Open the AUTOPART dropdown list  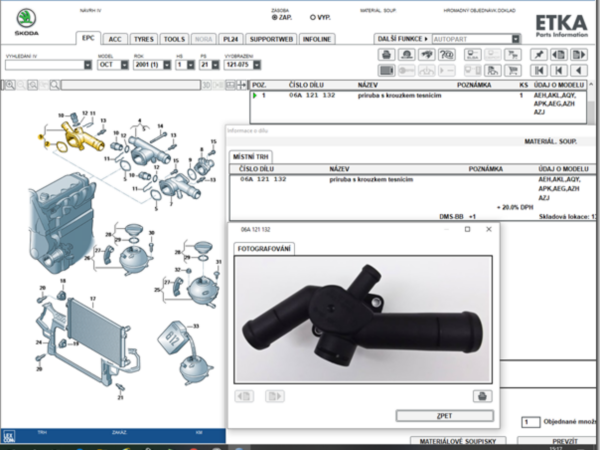(516, 40)
